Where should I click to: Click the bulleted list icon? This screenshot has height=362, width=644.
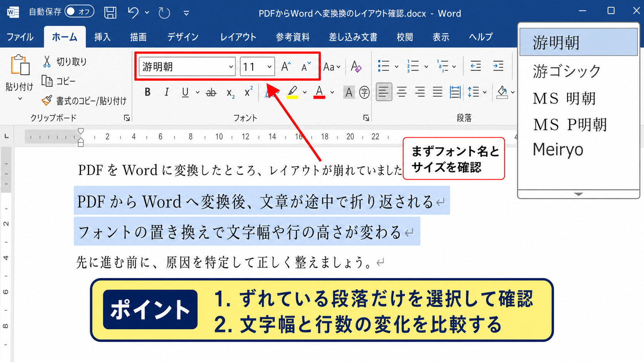[384, 66]
